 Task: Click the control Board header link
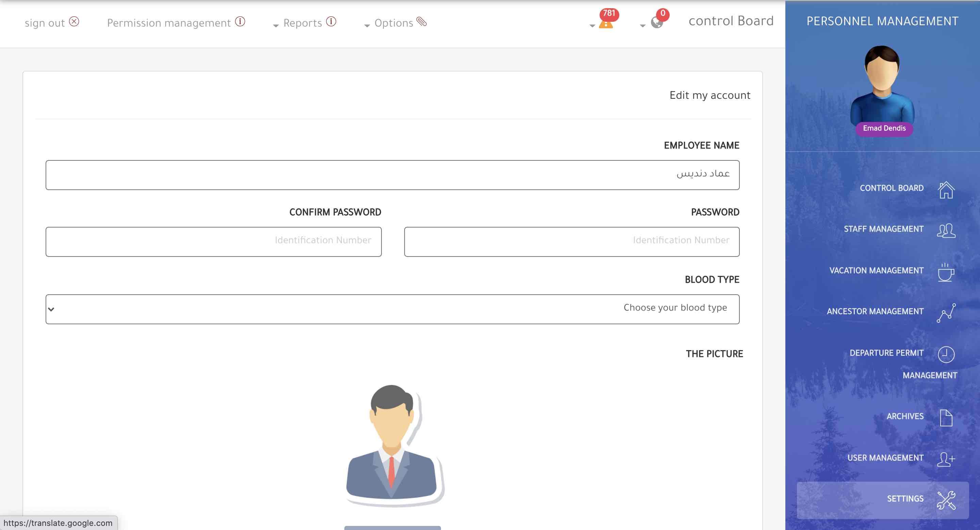(731, 21)
